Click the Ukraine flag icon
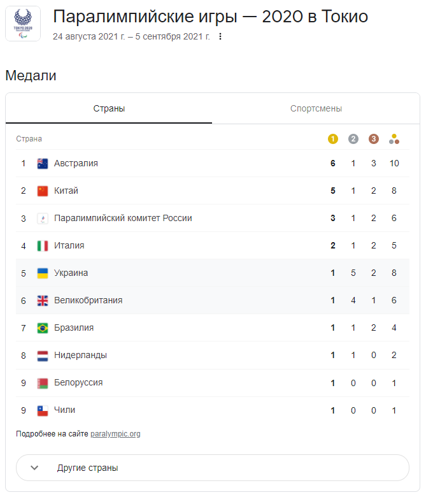This screenshot has width=433, height=504. (43, 273)
